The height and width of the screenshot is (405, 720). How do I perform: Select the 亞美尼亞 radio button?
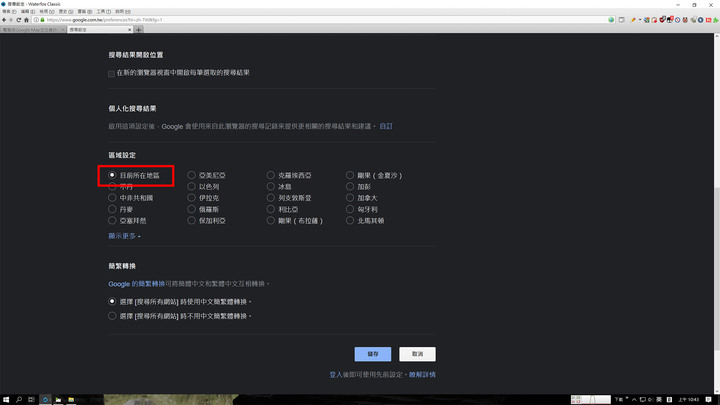pos(191,175)
